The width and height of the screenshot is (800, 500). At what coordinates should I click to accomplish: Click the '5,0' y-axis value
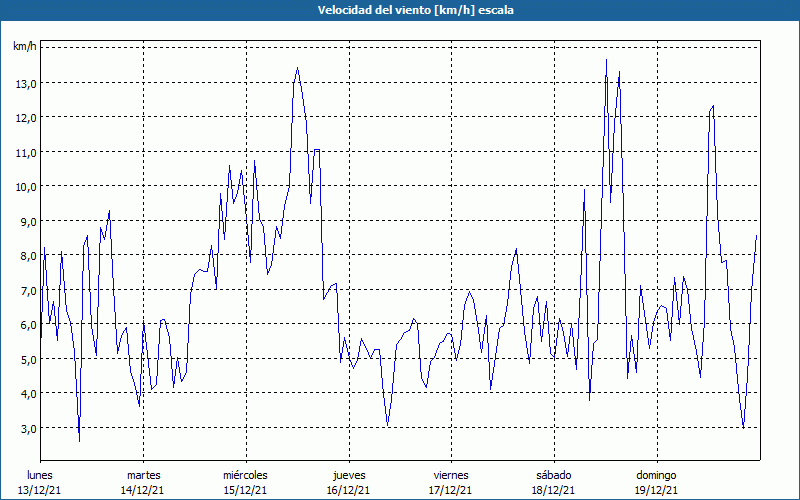click(x=28, y=359)
